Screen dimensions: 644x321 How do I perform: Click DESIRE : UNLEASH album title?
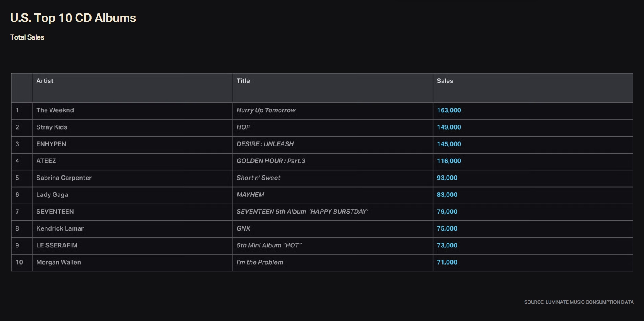click(265, 144)
